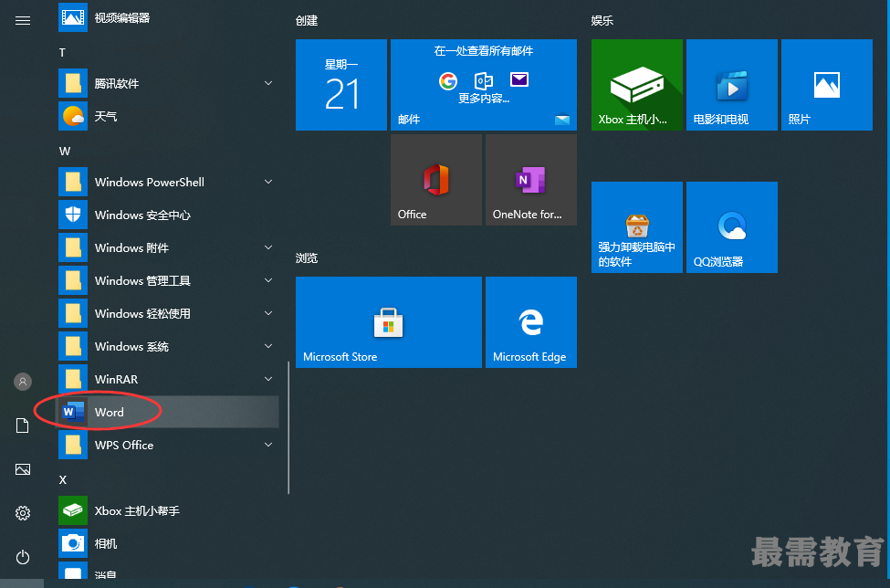This screenshot has height=588, width=890.
Task: Open the 相机 camera app icon
Action: [x=73, y=544]
